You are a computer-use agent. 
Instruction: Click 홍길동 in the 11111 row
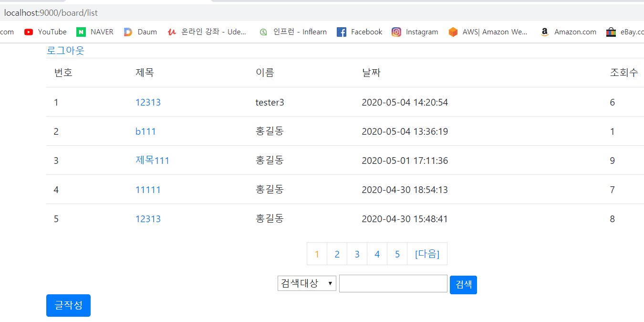(x=270, y=190)
